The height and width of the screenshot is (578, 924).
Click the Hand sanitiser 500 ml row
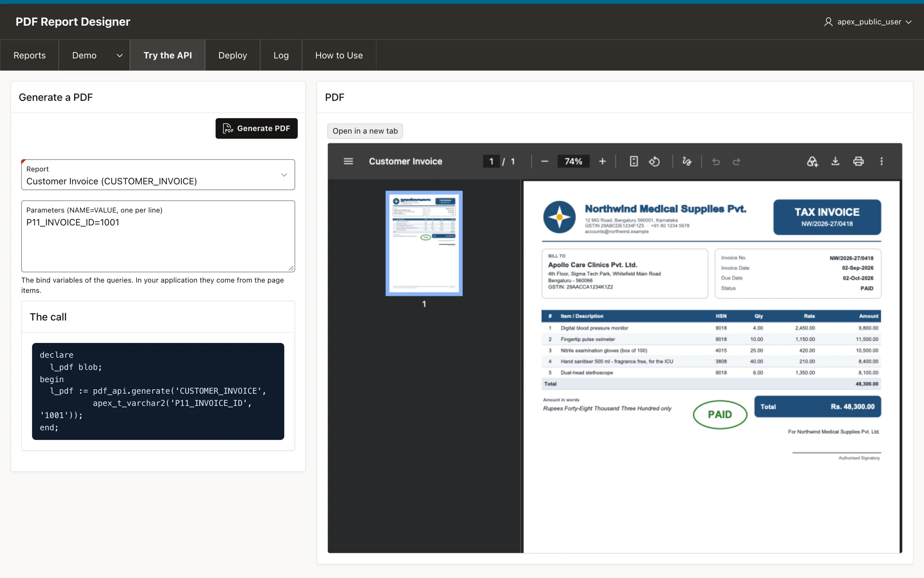coord(711,361)
